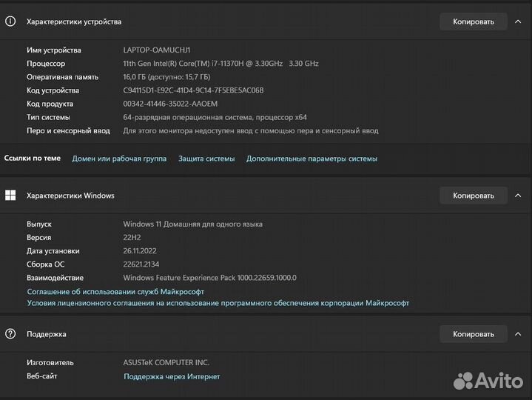532x400 pixels.
Task: Select manufacturer ASUSTeK COMPUTER INC.
Action: pyautogui.click(x=166, y=363)
